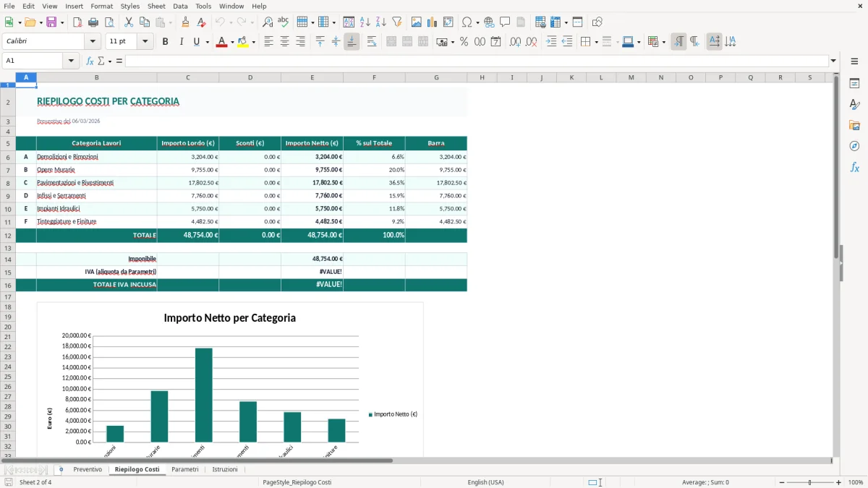868x488 pixels.
Task: Insert Pivot Table icon
Action: point(448,22)
